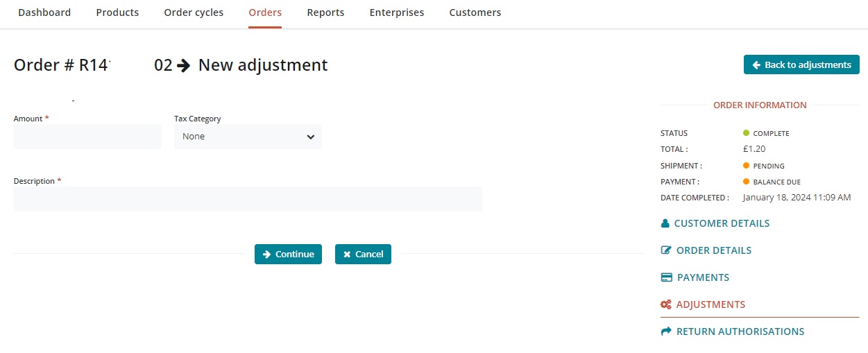The height and width of the screenshot is (353, 868).
Task: Click the arrow icon on Continue
Action: (x=266, y=254)
